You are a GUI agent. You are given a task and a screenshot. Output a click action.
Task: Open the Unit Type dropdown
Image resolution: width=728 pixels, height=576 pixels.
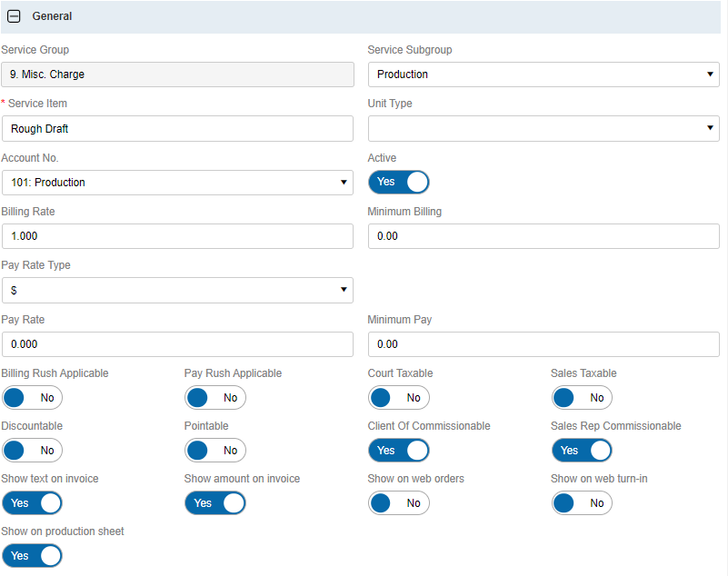click(543, 128)
